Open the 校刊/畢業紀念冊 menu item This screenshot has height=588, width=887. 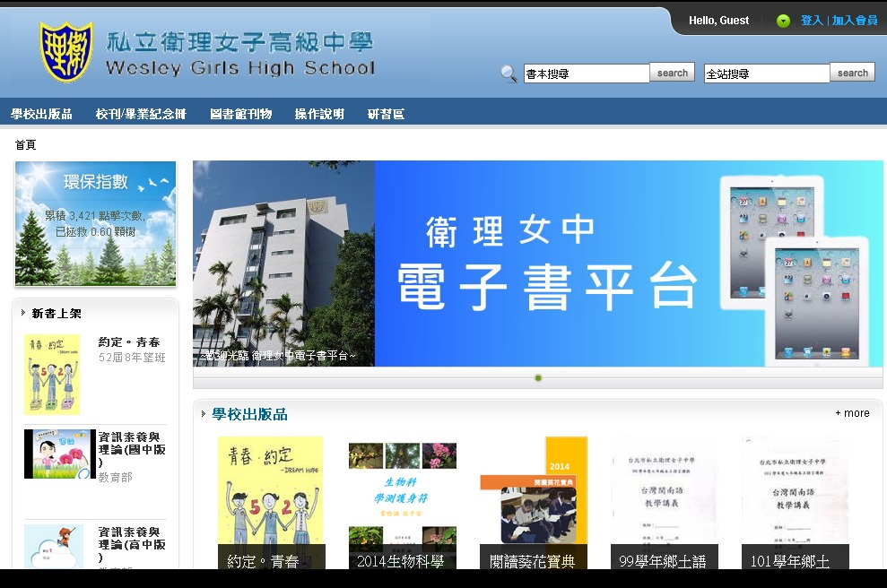[141, 114]
